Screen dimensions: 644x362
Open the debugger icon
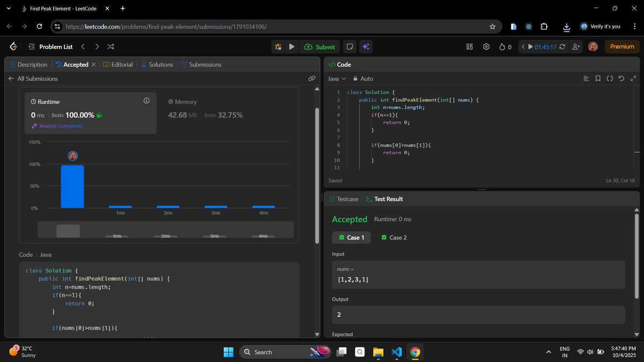pyautogui.click(x=278, y=47)
